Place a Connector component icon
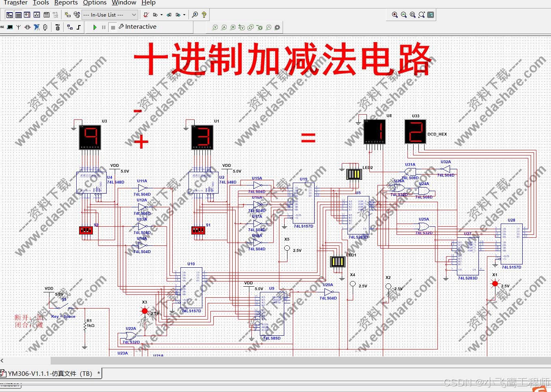551x392 pixels. [45, 27]
